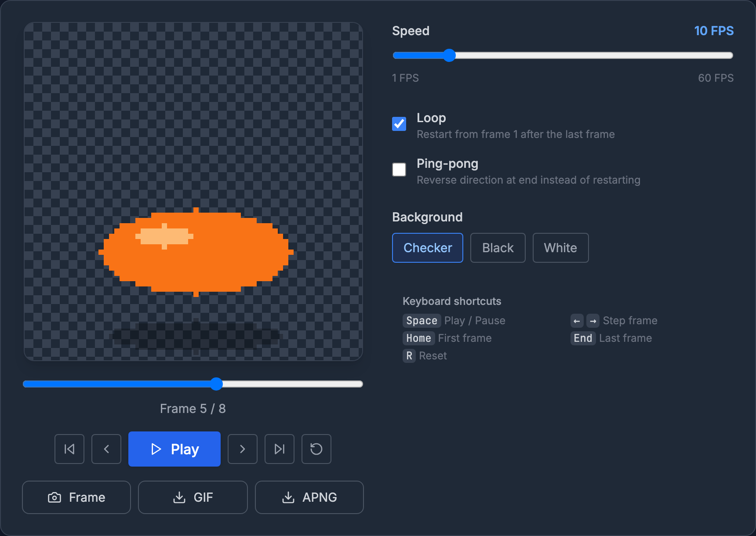
Task: Switch background to Black
Action: click(x=498, y=248)
